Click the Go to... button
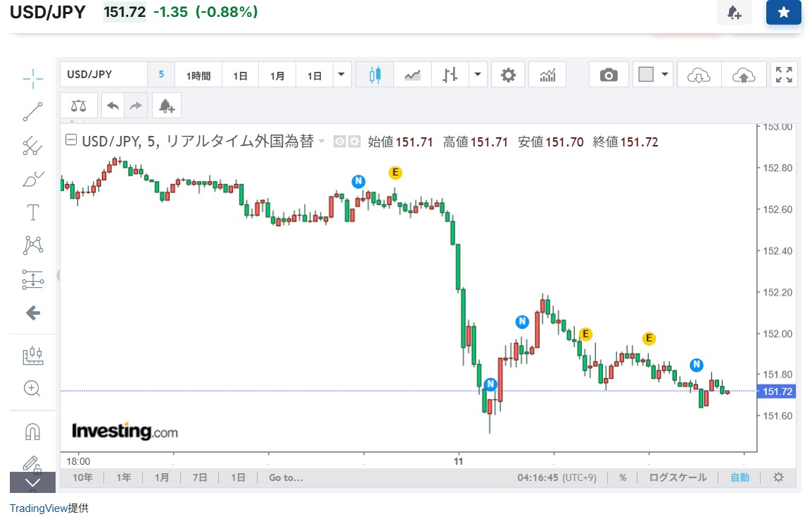 coord(286,477)
